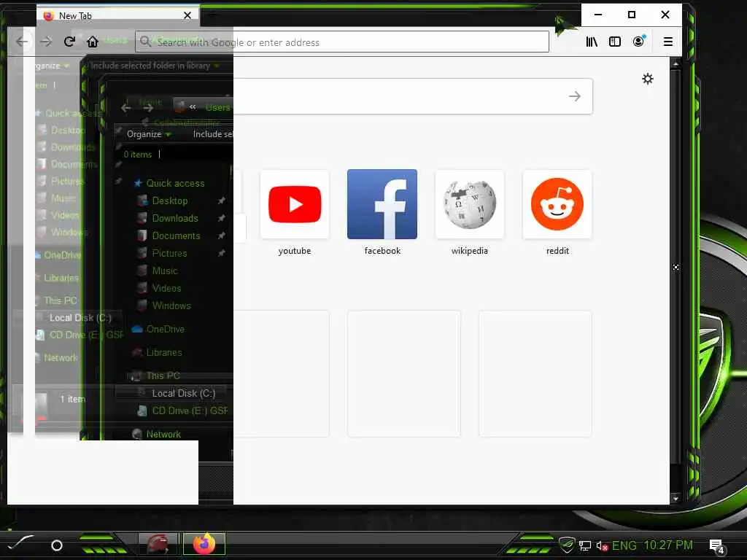This screenshot has width=747, height=560.
Task: Select Local Disk (C:) in Explorer
Action: (183, 393)
